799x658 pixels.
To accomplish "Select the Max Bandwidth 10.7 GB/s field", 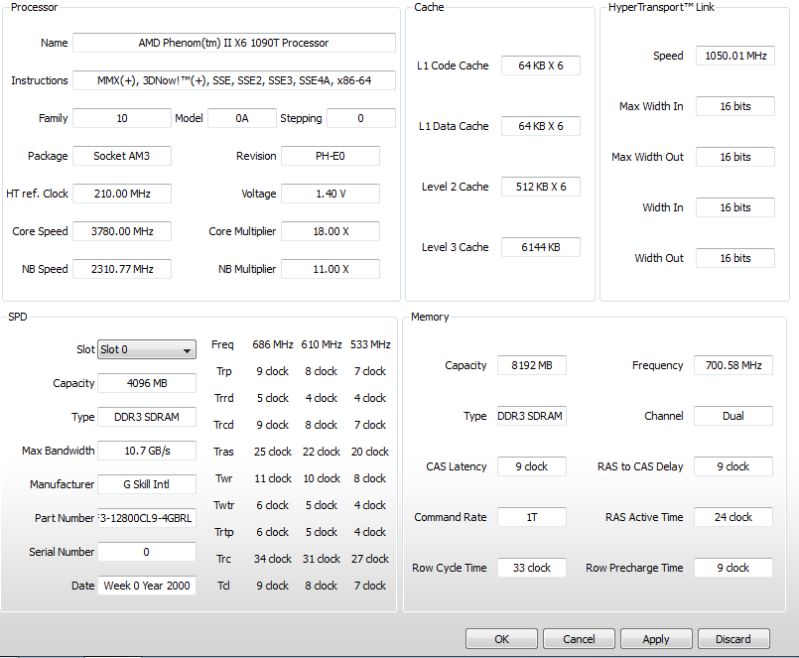I will click(x=147, y=451).
